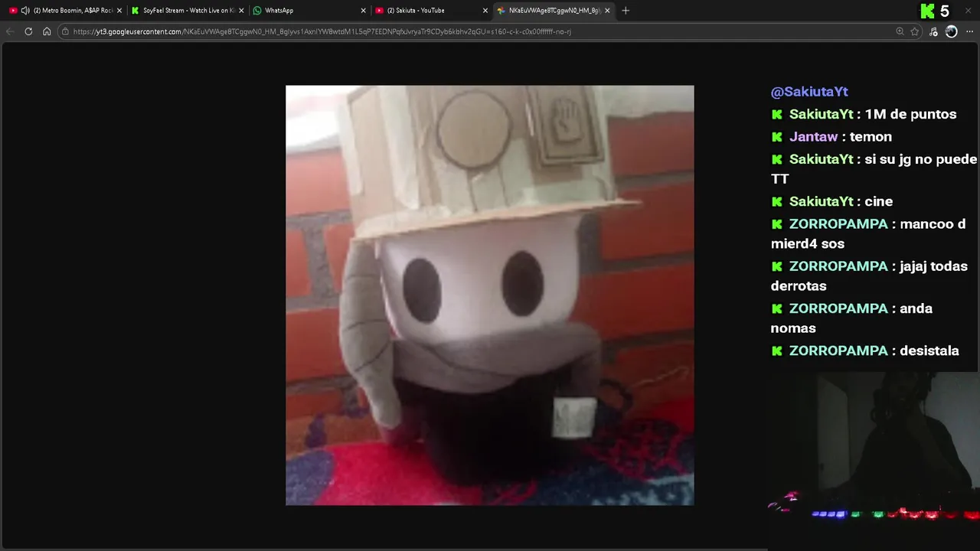The width and height of the screenshot is (980, 551).
Task: Reload the current page
Action: (x=28, y=31)
